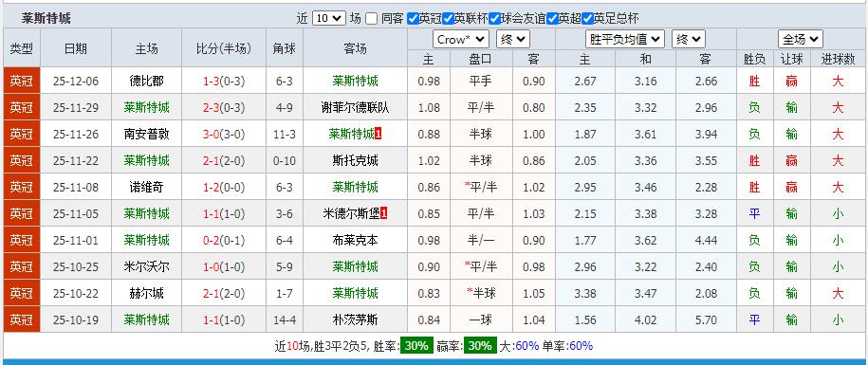The width and height of the screenshot is (868, 365).
Task: Click the 类型 column header
Action: (x=22, y=48)
